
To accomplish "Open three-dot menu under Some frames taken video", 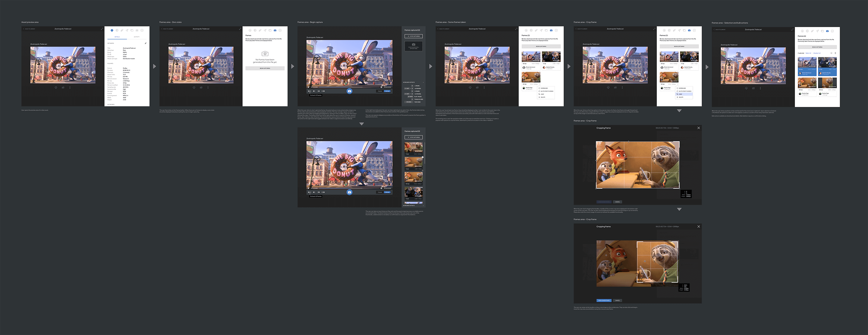I will [484, 88].
